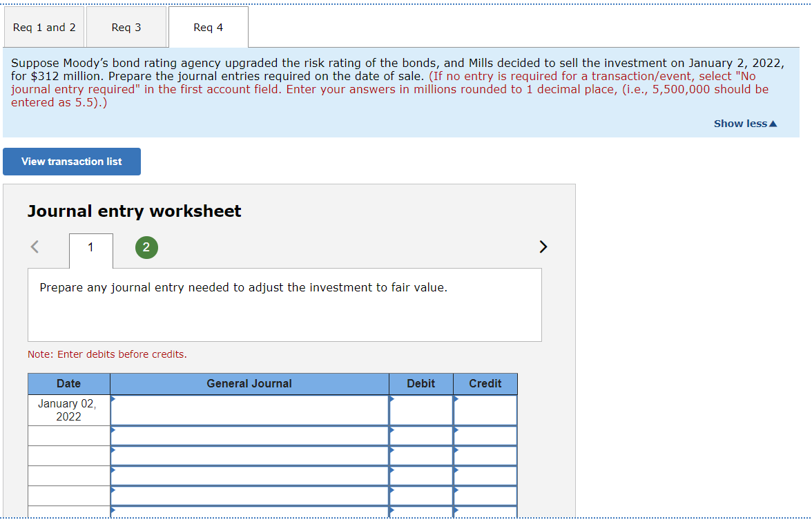Open the Req 1 and 2 tab
Screen dimensions: 812x520
[x=44, y=28]
